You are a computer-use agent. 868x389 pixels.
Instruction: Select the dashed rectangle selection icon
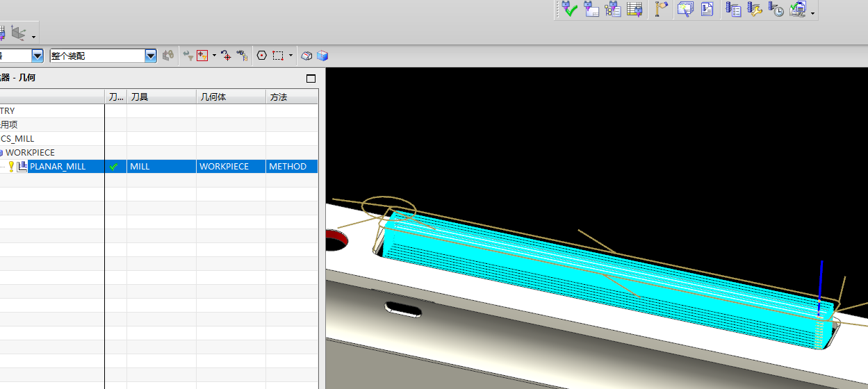pos(278,56)
